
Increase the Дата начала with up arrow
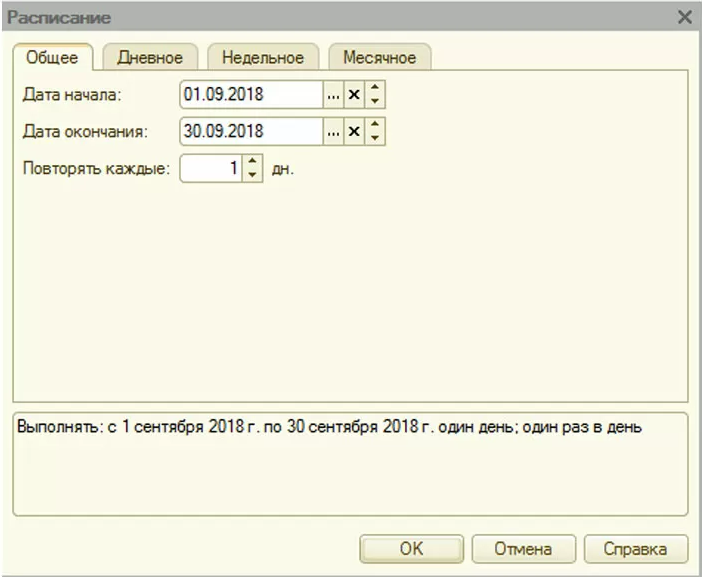point(375,88)
